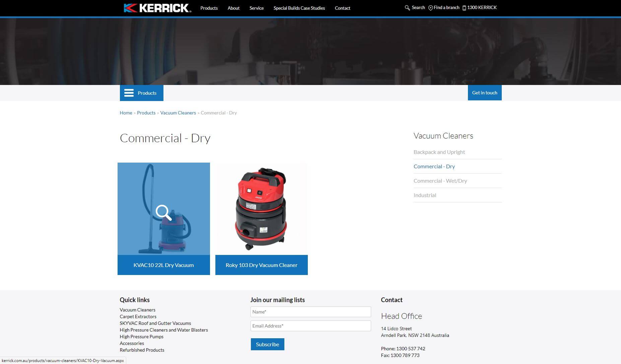This screenshot has width=621, height=364.
Task: Open High Pressure Cleaners and Water Blasters link
Action: point(164,330)
